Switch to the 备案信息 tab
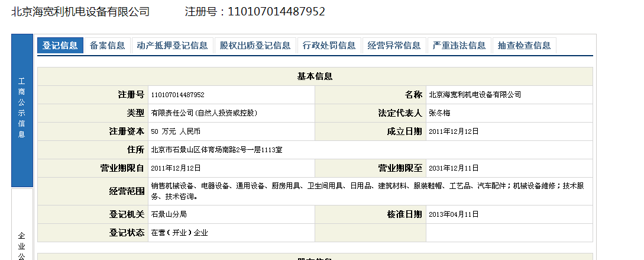This screenshot has width=644, height=260. coord(107,46)
